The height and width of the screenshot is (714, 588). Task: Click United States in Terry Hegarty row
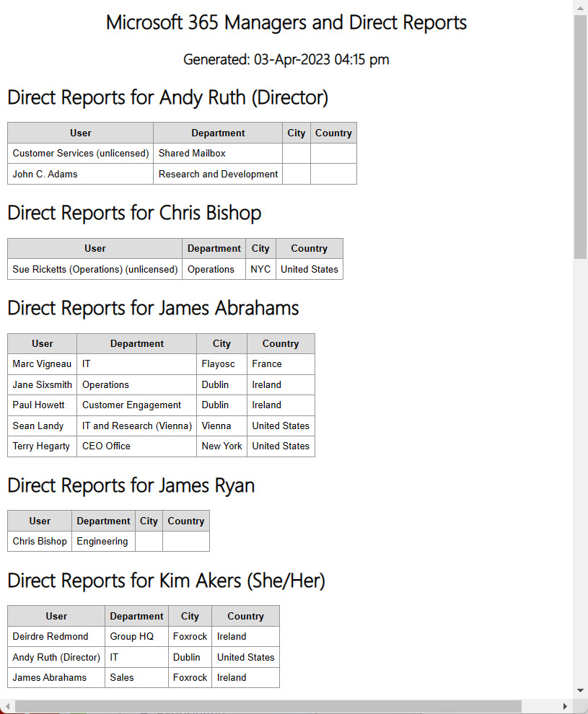coord(281,446)
